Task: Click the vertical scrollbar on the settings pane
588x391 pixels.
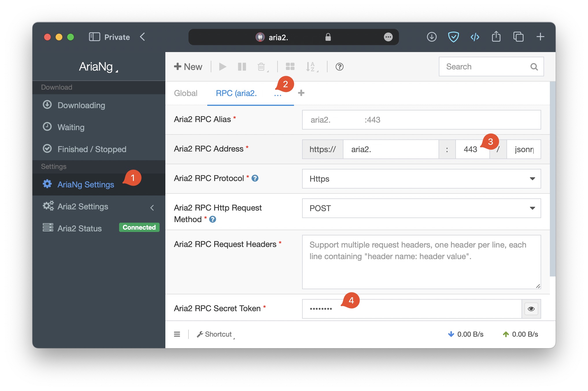Action: [552, 179]
